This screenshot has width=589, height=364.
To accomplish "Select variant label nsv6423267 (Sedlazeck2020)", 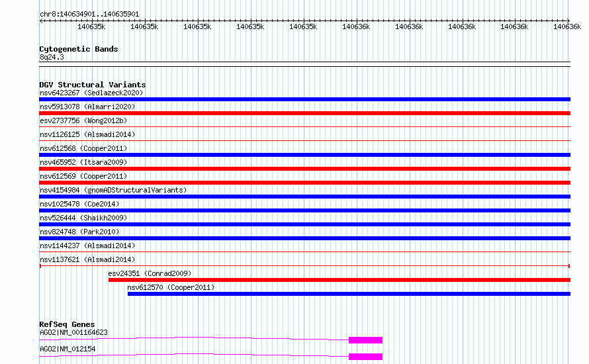I will tap(91, 93).
